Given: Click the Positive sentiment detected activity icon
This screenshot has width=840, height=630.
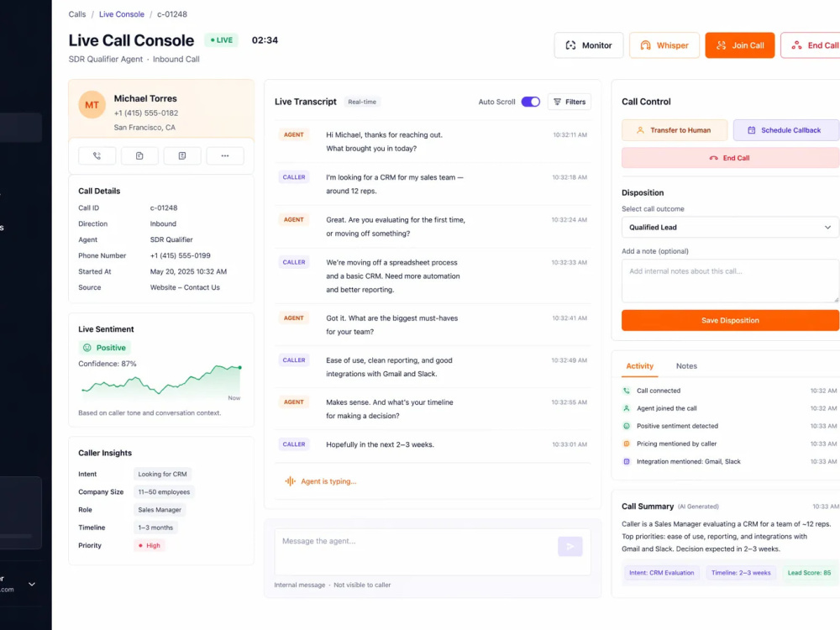Looking at the screenshot, I should [x=627, y=426].
